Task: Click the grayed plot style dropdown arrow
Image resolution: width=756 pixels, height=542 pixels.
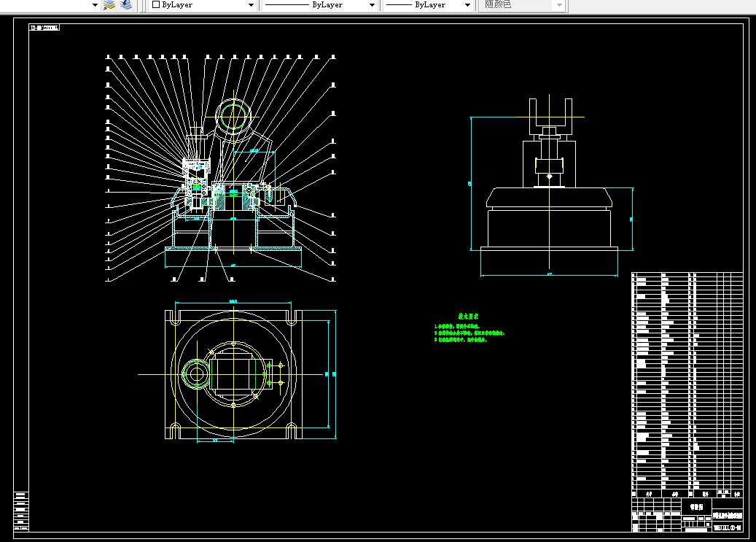Action: click(x=559, y=5)
